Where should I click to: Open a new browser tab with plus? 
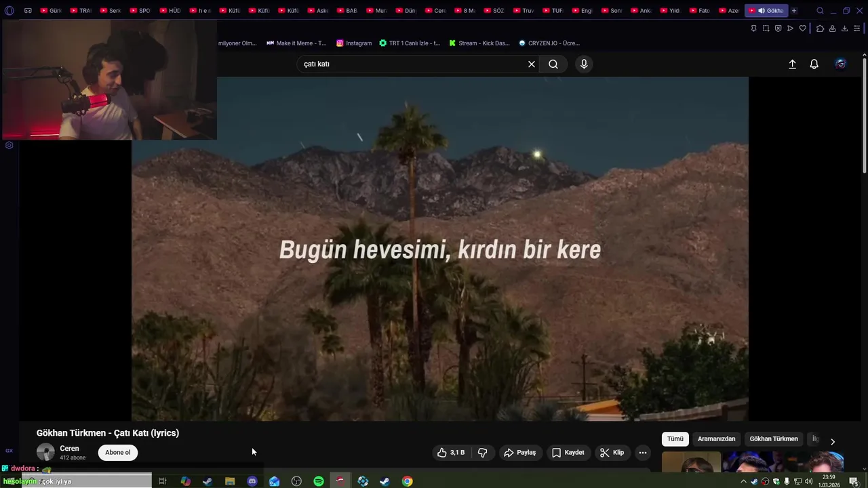click(x=794, y=11)
